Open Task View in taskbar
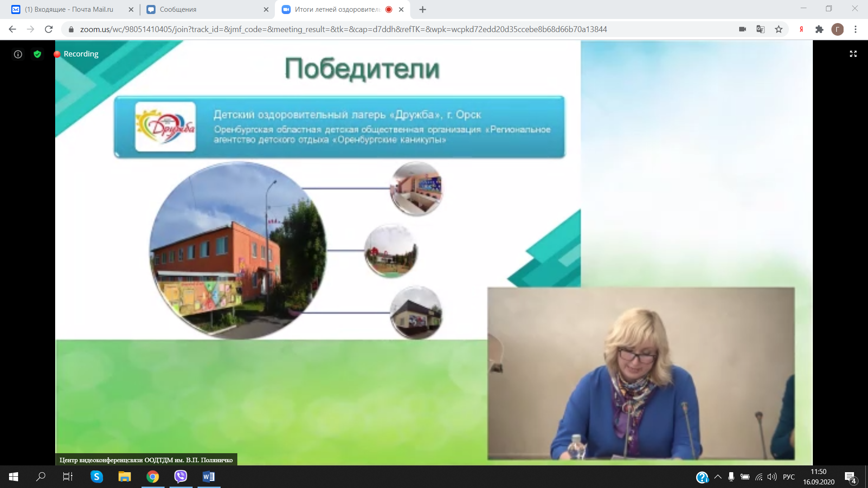Screen dimensions: 868x488 (x=68, y=477)
